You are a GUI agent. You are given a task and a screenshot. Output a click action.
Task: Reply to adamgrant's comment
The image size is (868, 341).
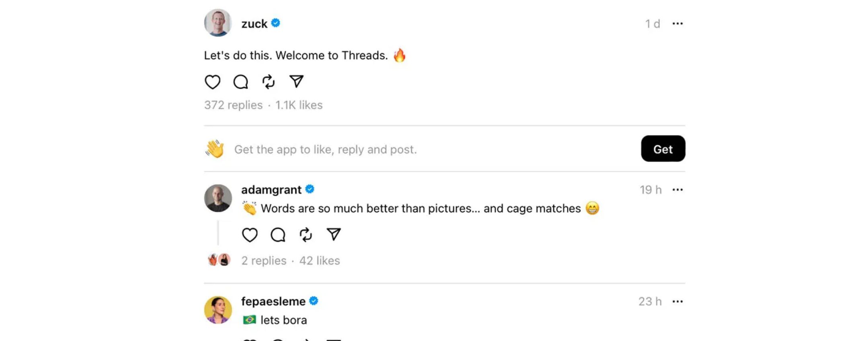click(277, 234)
